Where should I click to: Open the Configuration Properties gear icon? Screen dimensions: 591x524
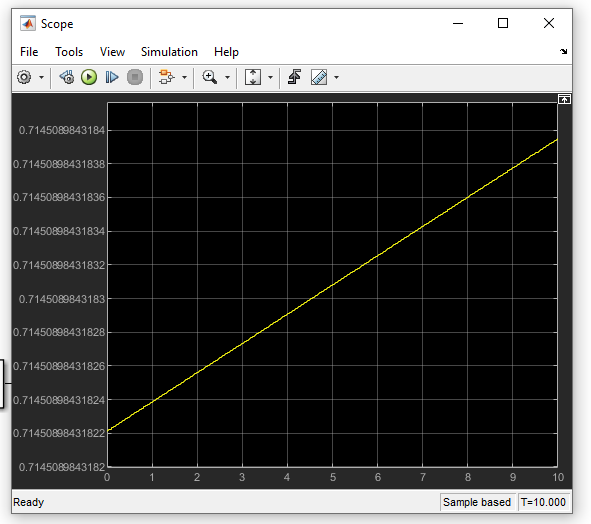(24, 77)
